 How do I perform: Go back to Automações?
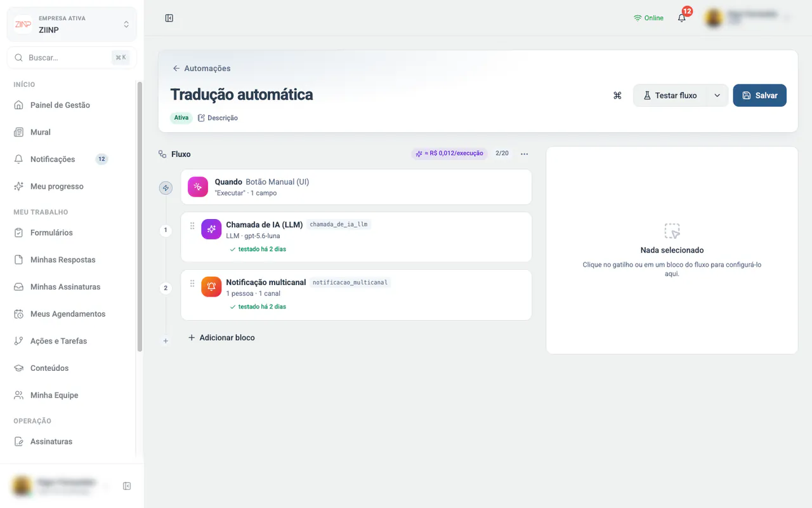(202, 68)
